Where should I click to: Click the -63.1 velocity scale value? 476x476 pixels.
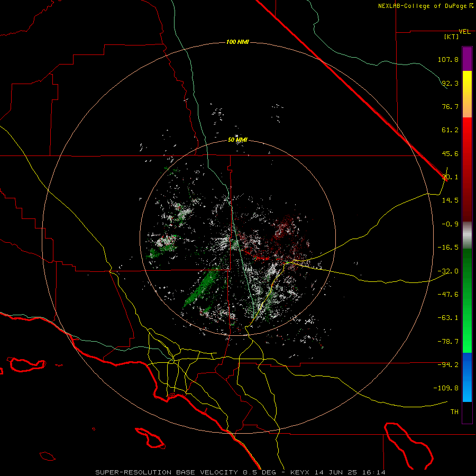pyautogui.click(x=448, y=318)
